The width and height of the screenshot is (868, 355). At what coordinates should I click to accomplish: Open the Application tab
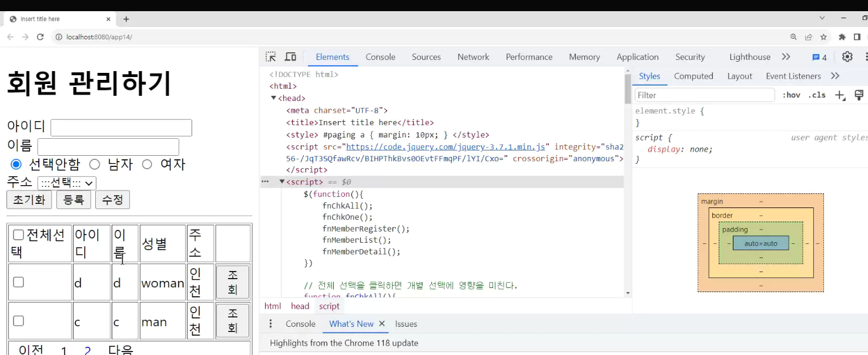(638, 57)
